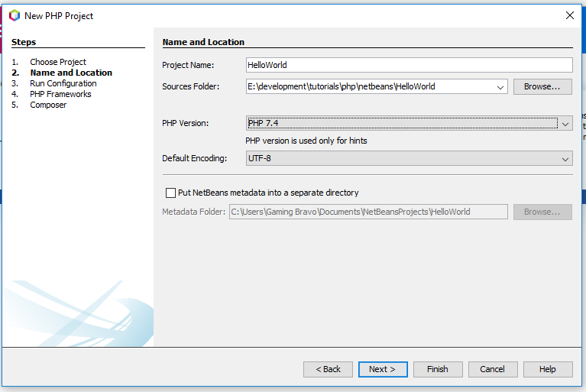Image resolution: width=586 pixels, height=392 pixels.
Task: Click the Name and Location panel heading
Action: pos(203,42)
